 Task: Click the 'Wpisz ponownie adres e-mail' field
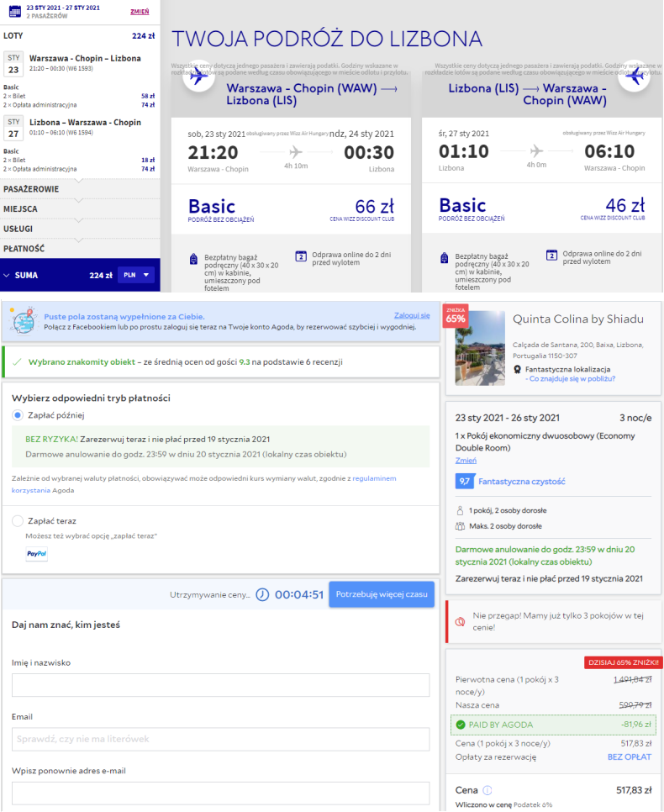[x=221, y=793]
